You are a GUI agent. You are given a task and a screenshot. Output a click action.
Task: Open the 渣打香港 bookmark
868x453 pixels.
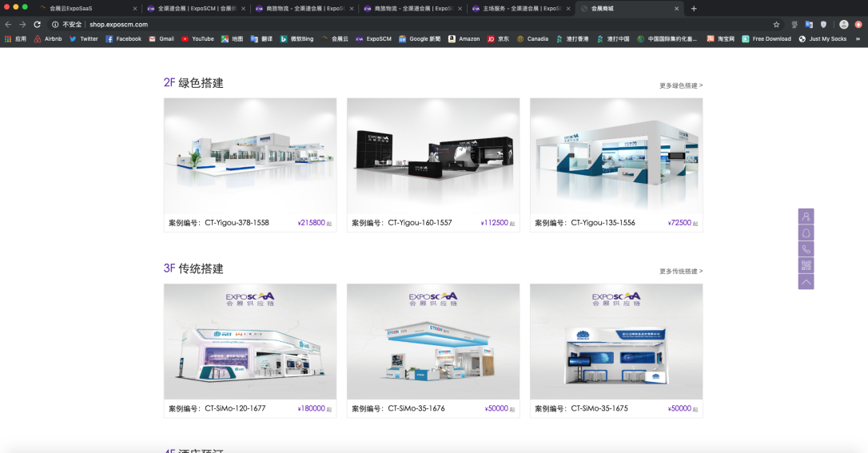[x=572, y=38]
